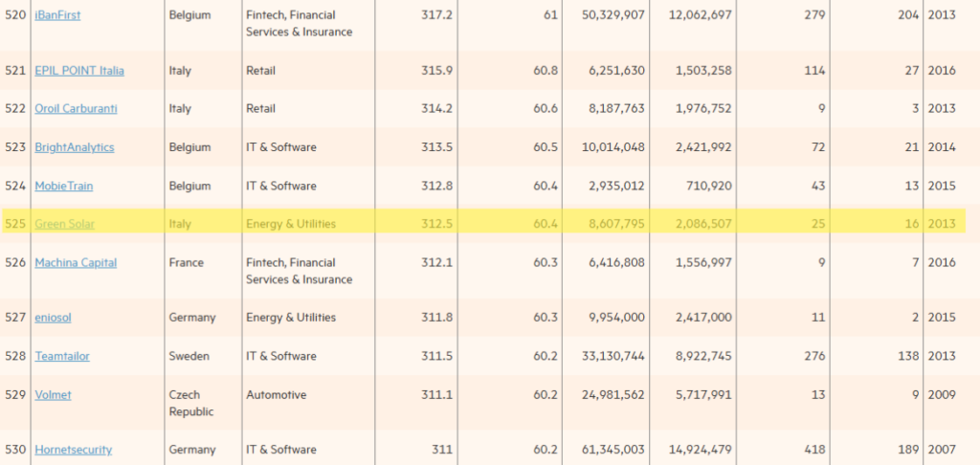This screenshot has width=980, height=465.
Task: Select rank number 520 cell
Action: coord(15,15)
